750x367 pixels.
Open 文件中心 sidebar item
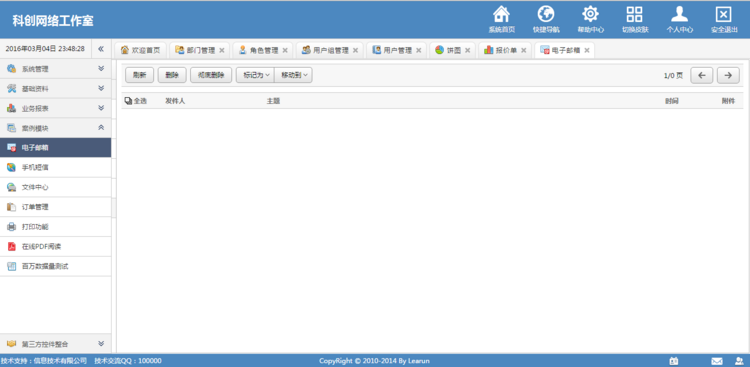click(x=55, y=187)
